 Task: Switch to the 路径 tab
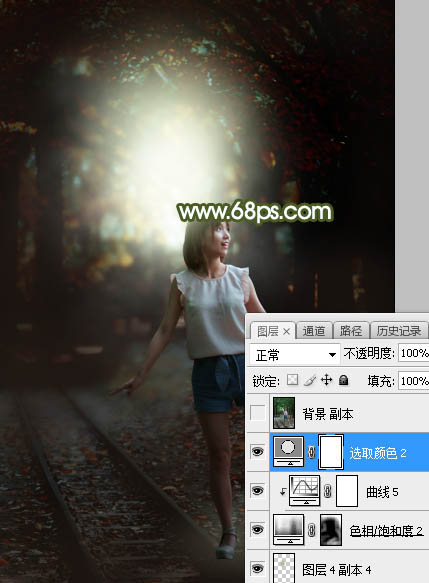pyautogui.click(x=351, y=331)
